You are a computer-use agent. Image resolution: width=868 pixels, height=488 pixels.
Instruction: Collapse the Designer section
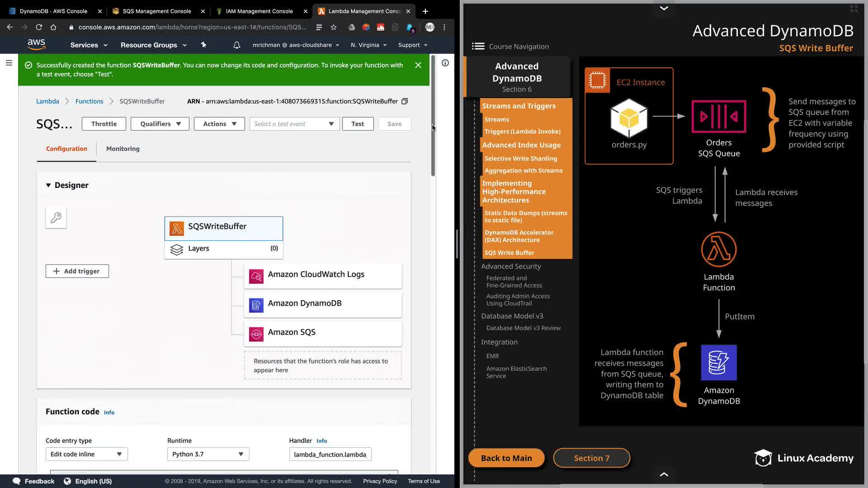pyautogui.click(x=48, y=185)
